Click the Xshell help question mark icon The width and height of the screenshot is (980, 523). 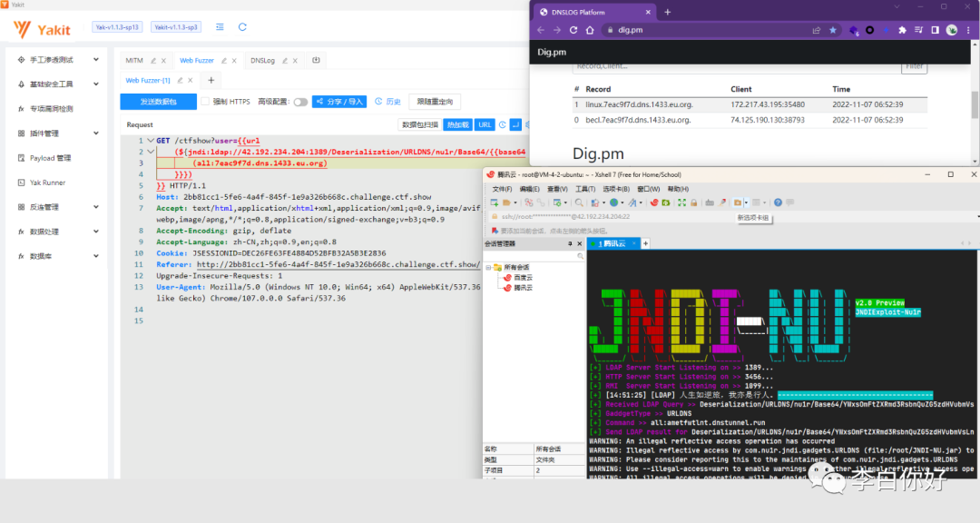click(x=778, y=202)
